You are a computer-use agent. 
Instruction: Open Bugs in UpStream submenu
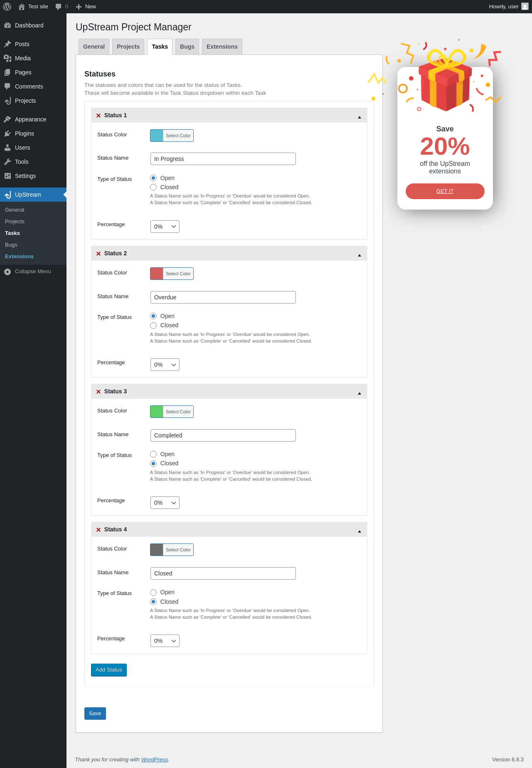(x=11, y=245)
